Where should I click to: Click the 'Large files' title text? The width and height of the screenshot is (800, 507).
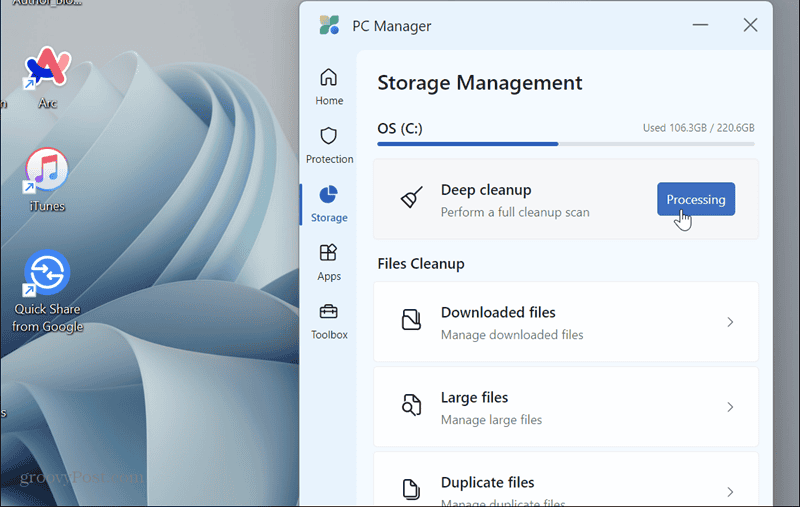474,397
